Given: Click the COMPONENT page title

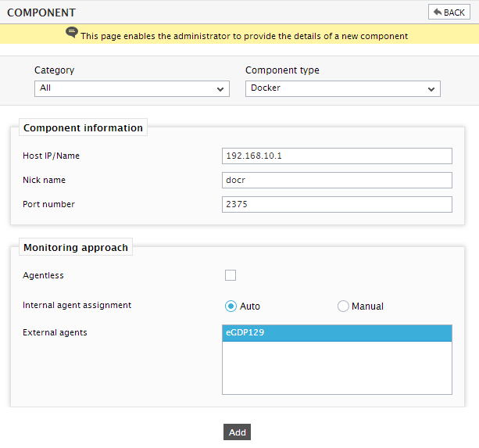Looking at the screenshot, I should coord(41,13).
